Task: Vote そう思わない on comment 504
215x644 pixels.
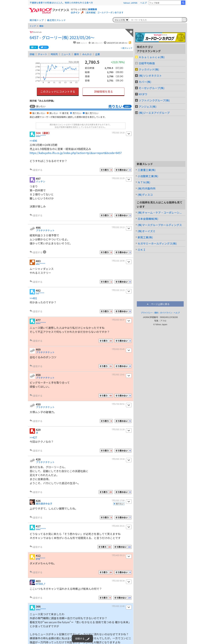Action: coord(123,170)
